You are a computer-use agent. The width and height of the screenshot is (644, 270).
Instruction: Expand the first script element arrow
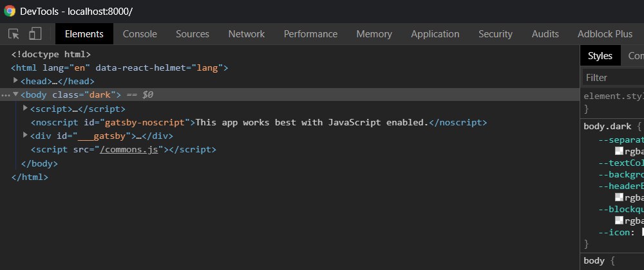pos(25,109)
